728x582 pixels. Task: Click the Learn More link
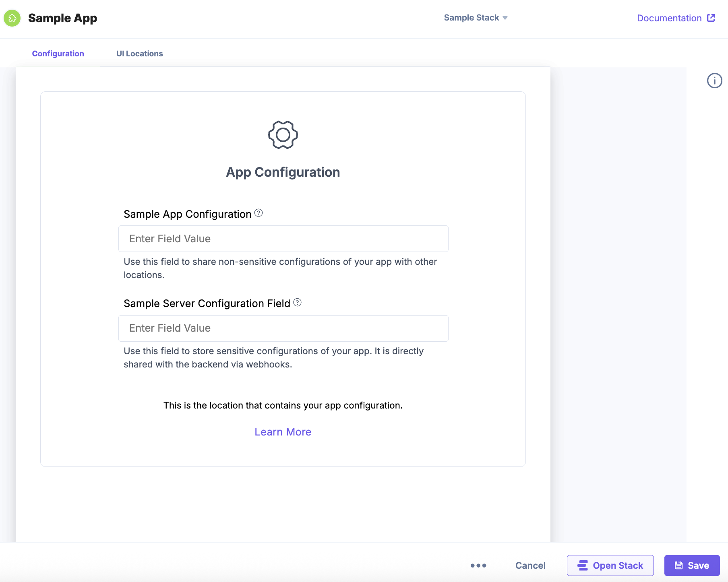point(283,431)
